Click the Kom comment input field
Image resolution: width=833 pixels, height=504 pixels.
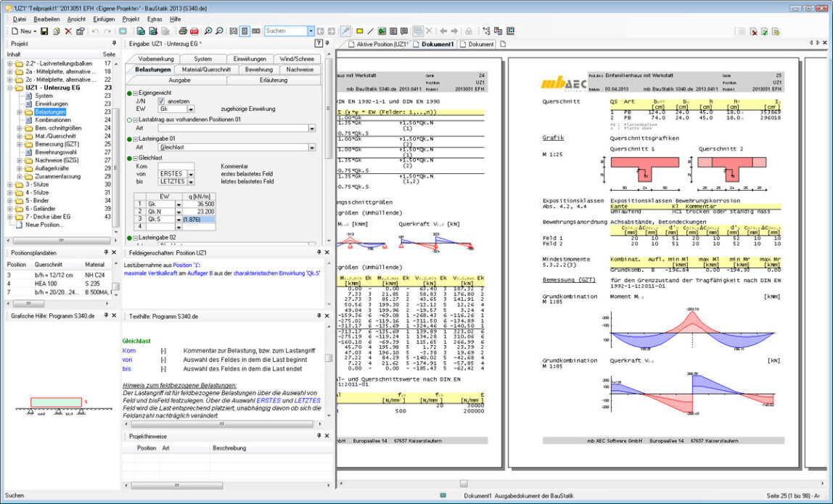pos(176,166)
